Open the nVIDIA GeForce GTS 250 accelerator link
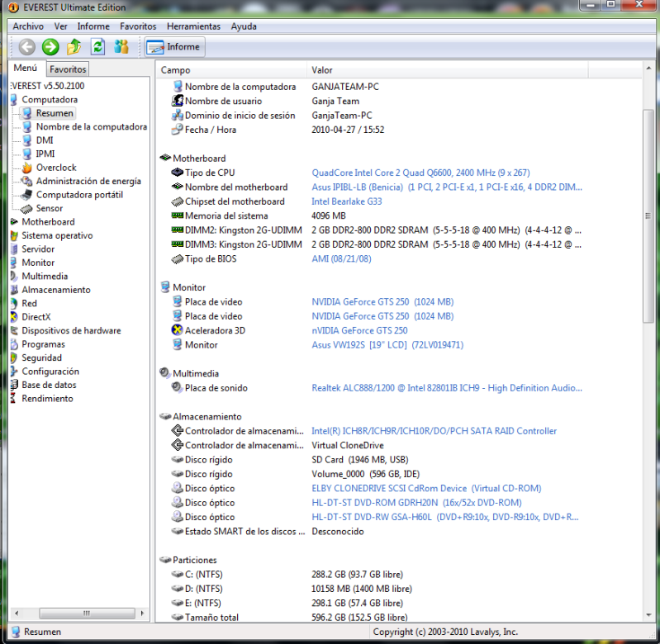 pos(359,330)
